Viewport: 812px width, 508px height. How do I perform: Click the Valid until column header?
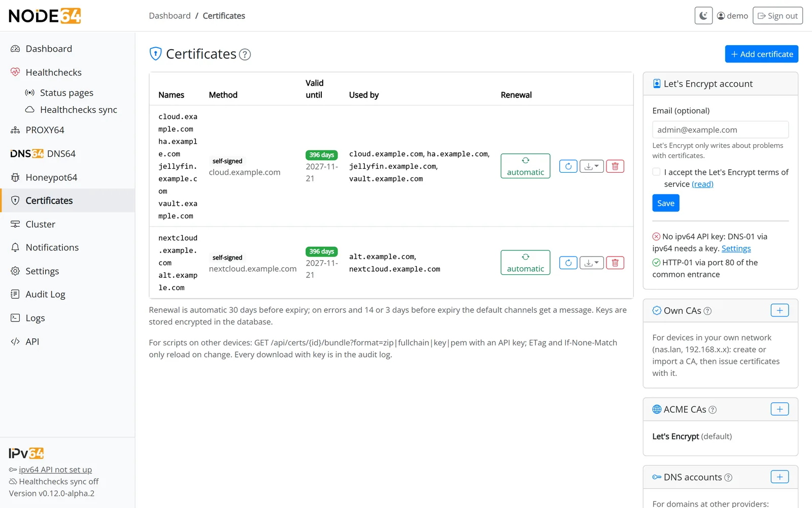click(x=314, y=89)
